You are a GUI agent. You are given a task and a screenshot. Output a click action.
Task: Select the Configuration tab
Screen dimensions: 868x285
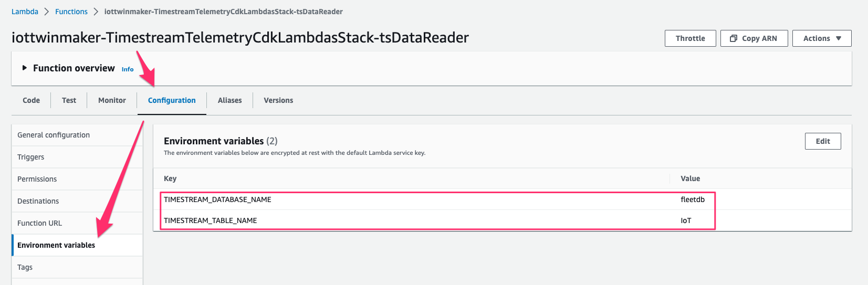pos(172,100)
